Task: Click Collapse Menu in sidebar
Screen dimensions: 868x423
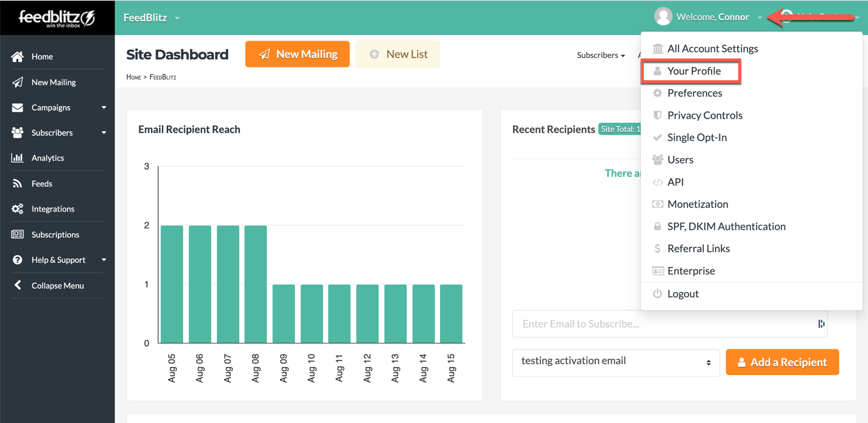Action: [x=57, y=285]
